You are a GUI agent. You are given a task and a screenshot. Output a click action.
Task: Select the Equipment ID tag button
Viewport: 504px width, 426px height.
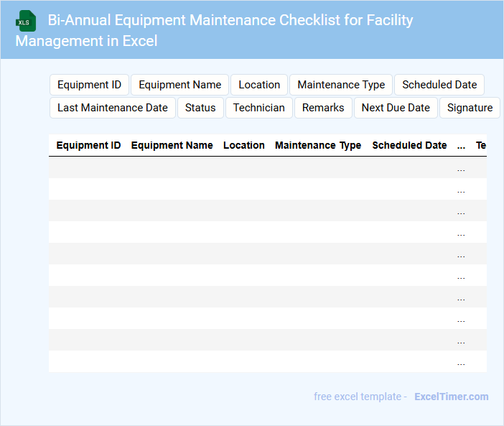89,85
